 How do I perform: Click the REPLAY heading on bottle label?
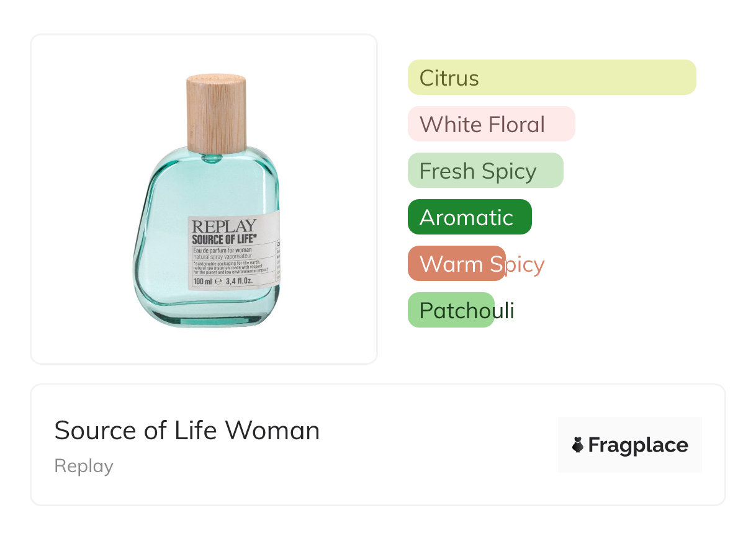point(224,226)
